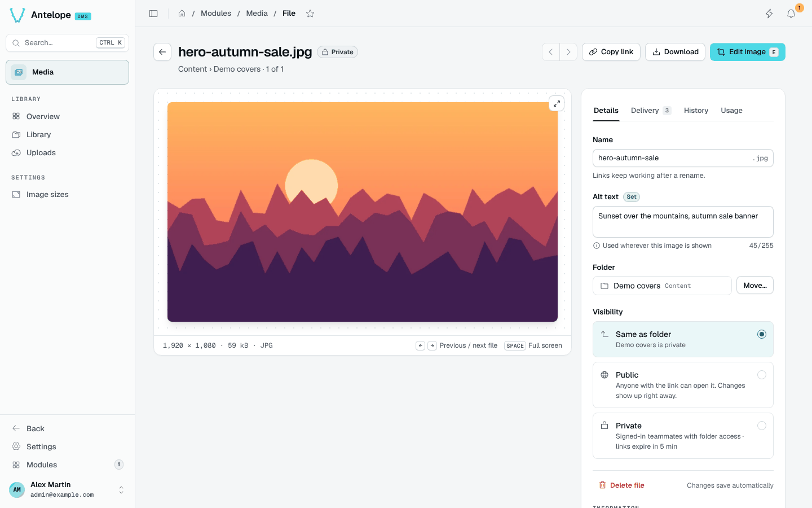The width and height of the screenshot is (812, 508).
Task: Open Modules in bottom sidebar
Action: [x=67, y=465]
